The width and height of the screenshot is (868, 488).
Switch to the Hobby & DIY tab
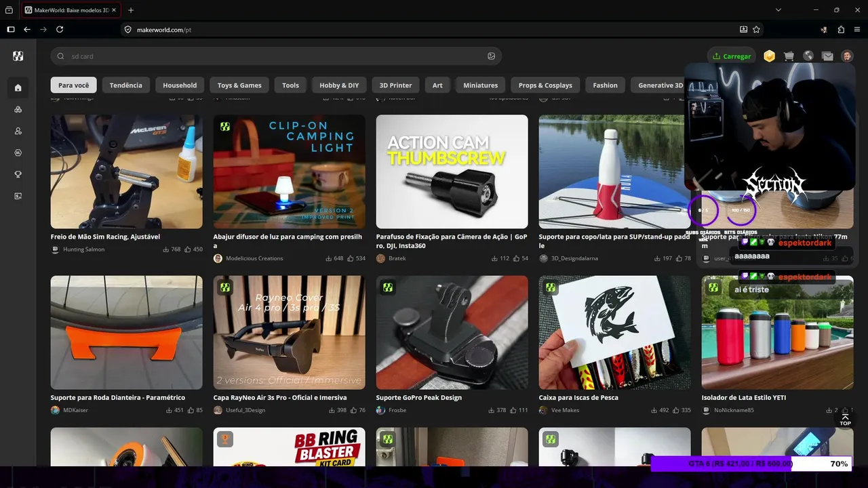click(x=339, y=85)
